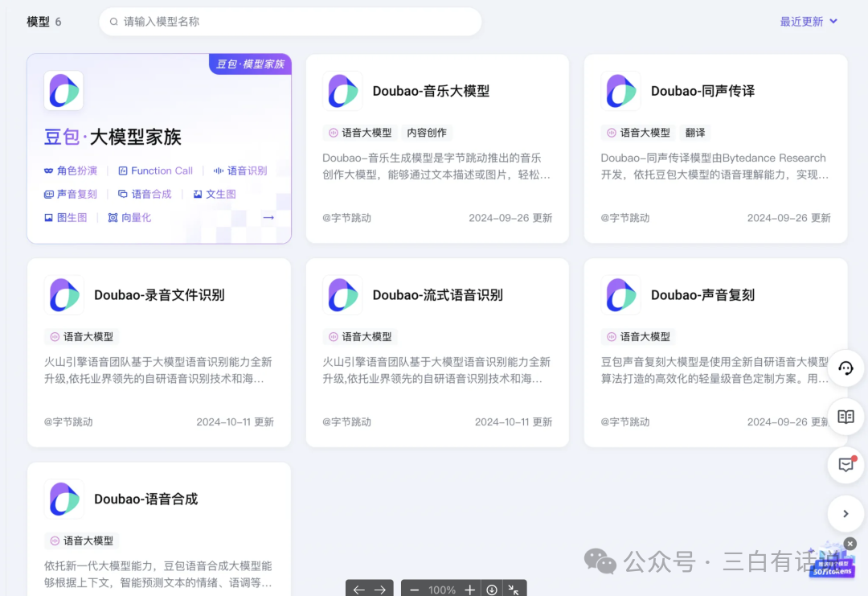Click @字节跳动 on the Doubao-音乐大模型 card
This screenshot has height=596, width=868.
tap(346, 218)
